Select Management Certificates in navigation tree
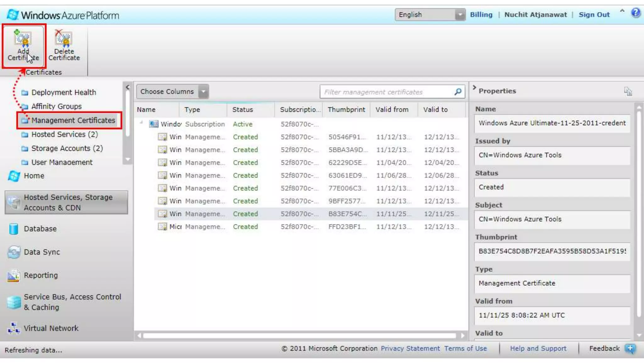 (73, 120)
